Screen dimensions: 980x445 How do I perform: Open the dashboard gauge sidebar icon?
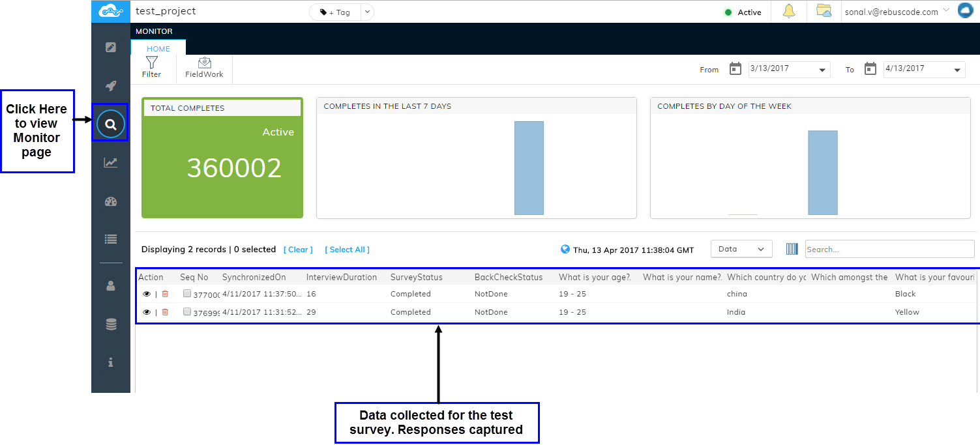click(x=111, y=201)
